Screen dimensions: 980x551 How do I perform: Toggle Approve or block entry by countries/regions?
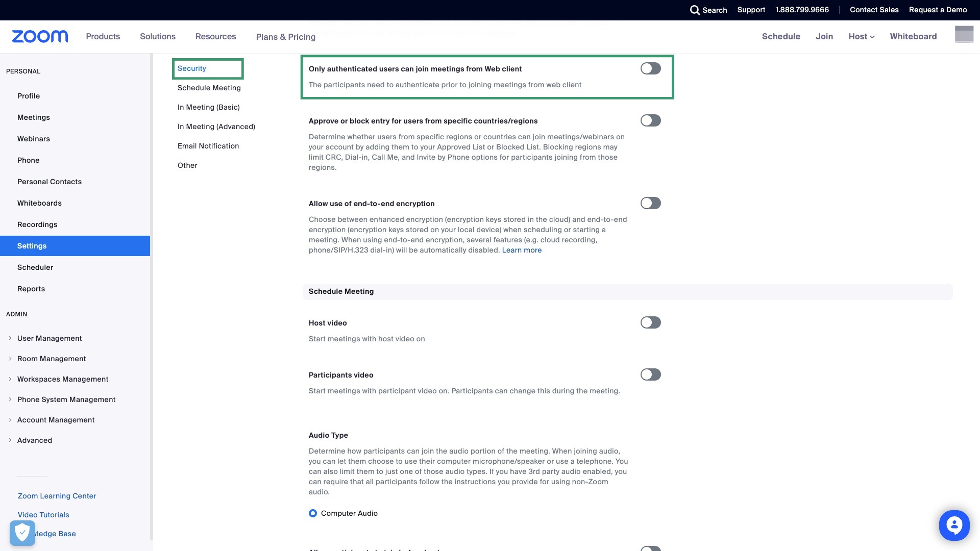650,120
